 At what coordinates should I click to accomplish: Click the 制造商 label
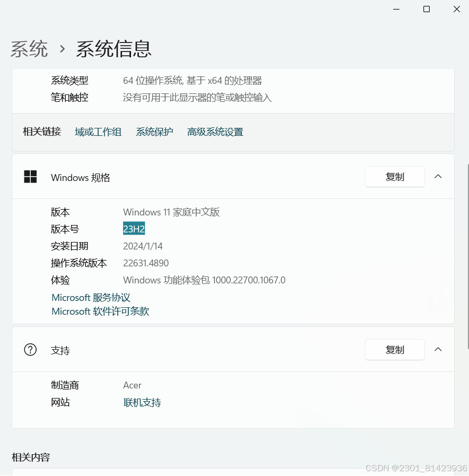(x=65, y=385)
